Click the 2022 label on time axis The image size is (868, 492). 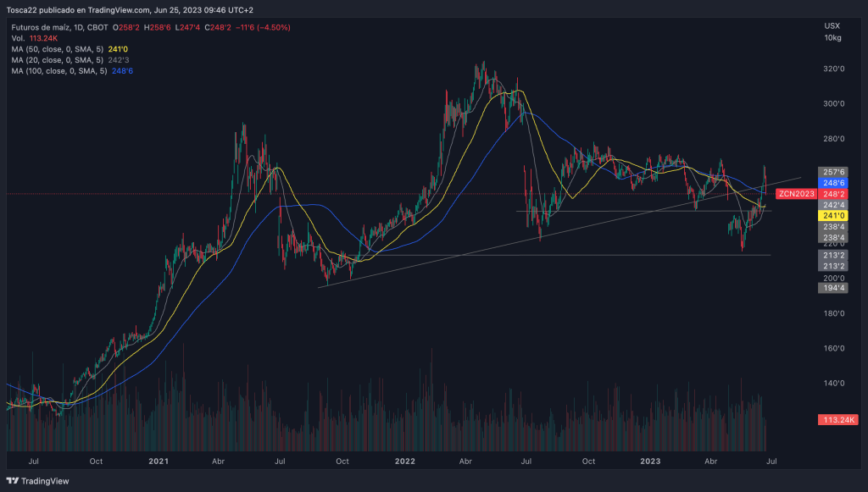(x=404, y=462)
